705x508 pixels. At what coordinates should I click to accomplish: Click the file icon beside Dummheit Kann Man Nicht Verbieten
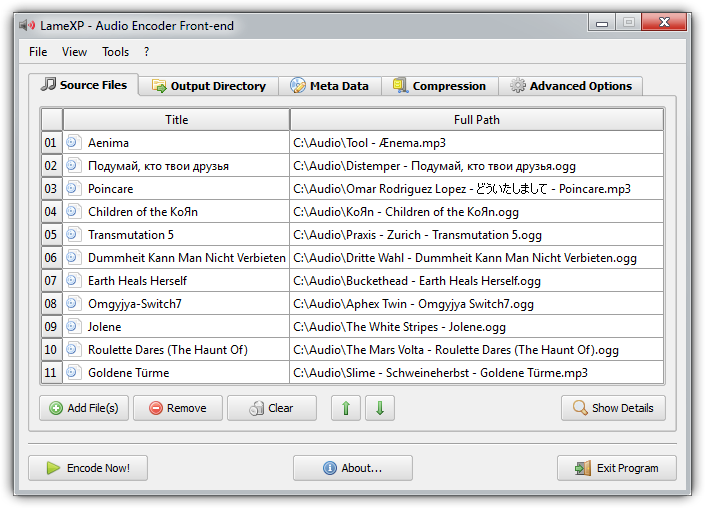coord(73,258)
